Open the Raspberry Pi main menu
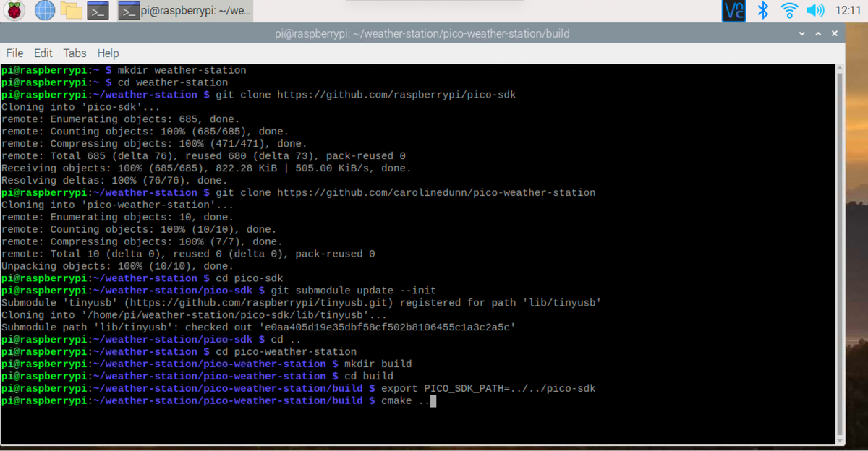The width and height of the screenshot is (868, 451). (x=16, y=10)
